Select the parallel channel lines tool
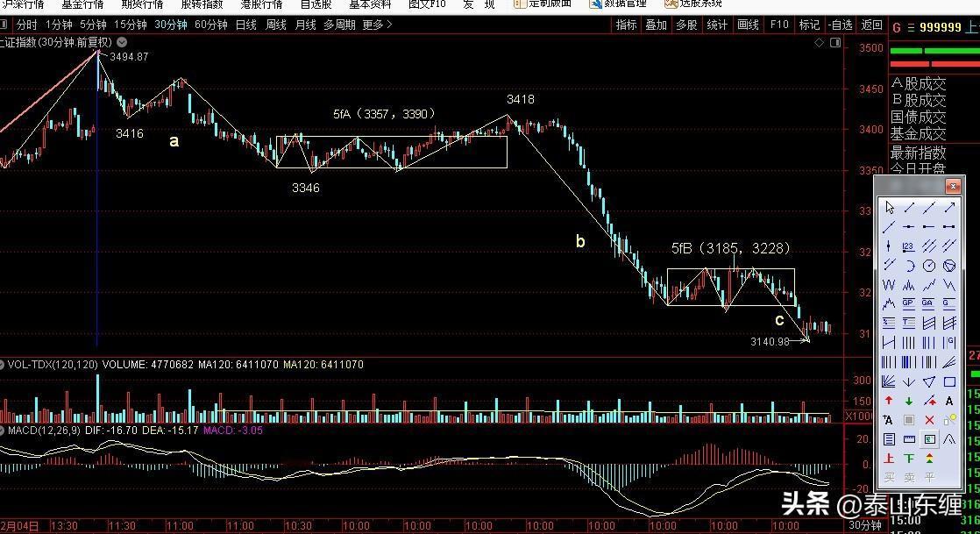Viewport: 980px width, 534px height. 929,246
